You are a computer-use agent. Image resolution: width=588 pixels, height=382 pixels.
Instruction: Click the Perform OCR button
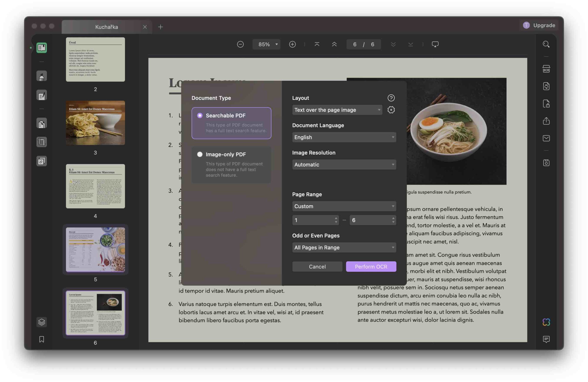(371, 267)
